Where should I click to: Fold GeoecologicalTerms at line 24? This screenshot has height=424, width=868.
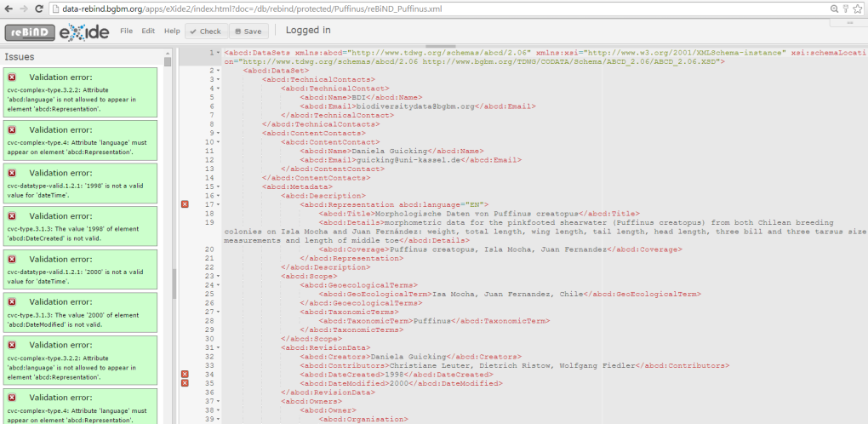(218, 285)
